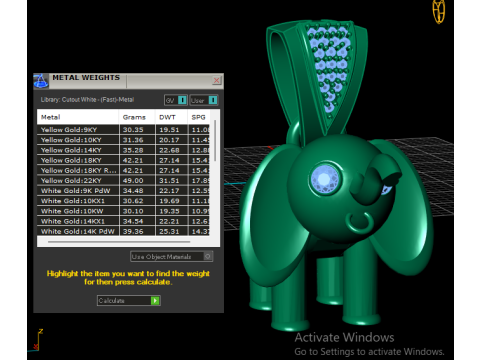
Task: Select the White Gold:10KX1 row
Action: 123,201
